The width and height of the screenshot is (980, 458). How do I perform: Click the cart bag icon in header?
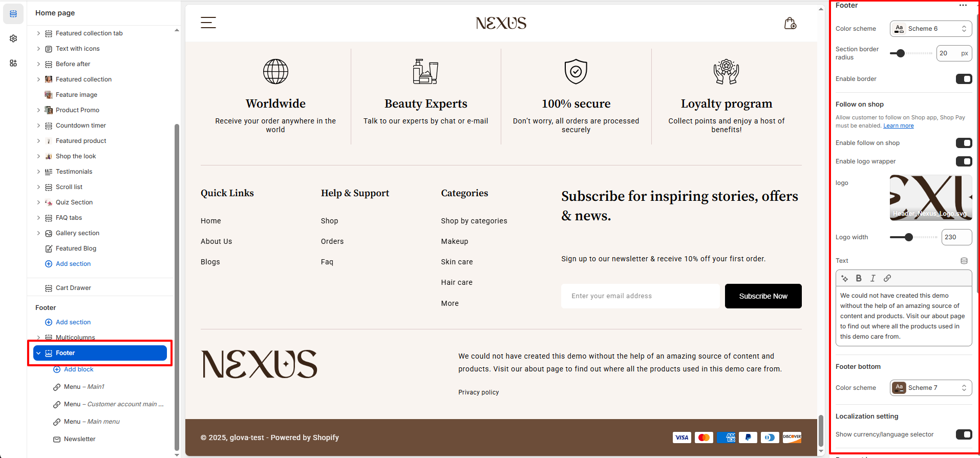[790, 23]
